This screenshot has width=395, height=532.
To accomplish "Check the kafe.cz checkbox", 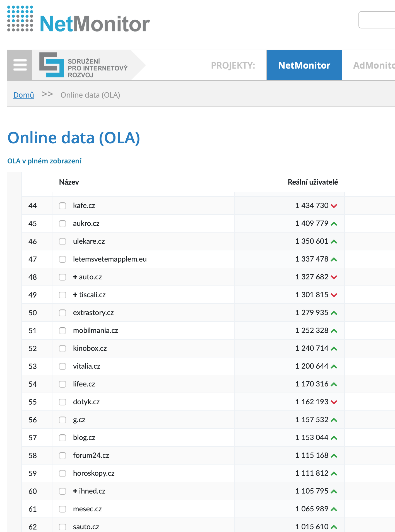I will coord(62,206).
